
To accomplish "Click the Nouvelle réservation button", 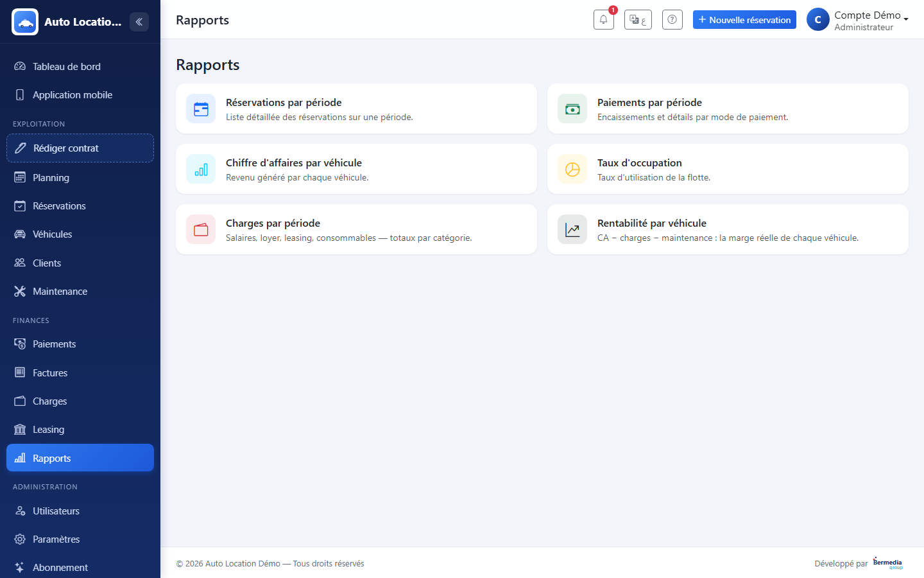I will pyautogui.click(x=744, y=20).
